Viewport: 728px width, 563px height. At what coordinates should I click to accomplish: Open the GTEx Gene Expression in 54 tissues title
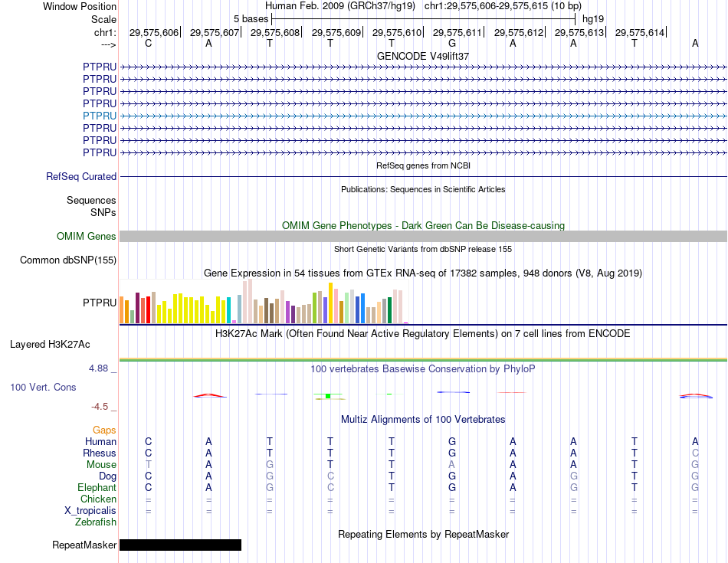pos(423,273)
